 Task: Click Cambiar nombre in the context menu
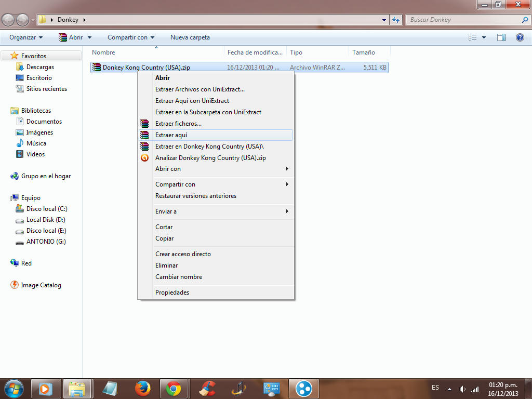(x=179, y=277)
